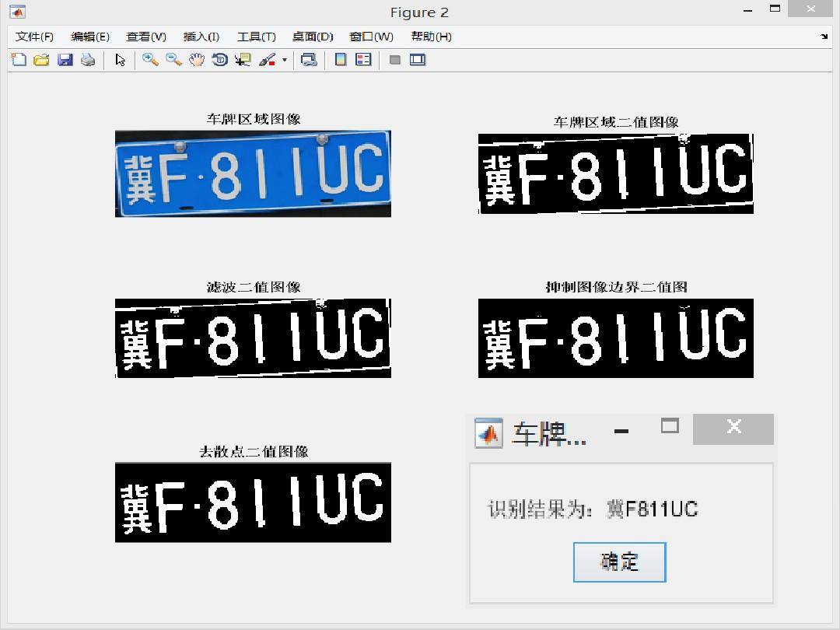Image resolution: width=840 pixels, height=630 pixels.
Task: Insert a legend via toolbar icon
Action: click(x=363, y=59)
